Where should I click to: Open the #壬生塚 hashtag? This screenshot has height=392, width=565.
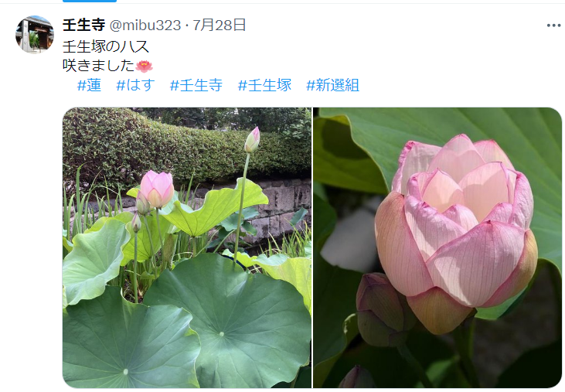point(264,85)
